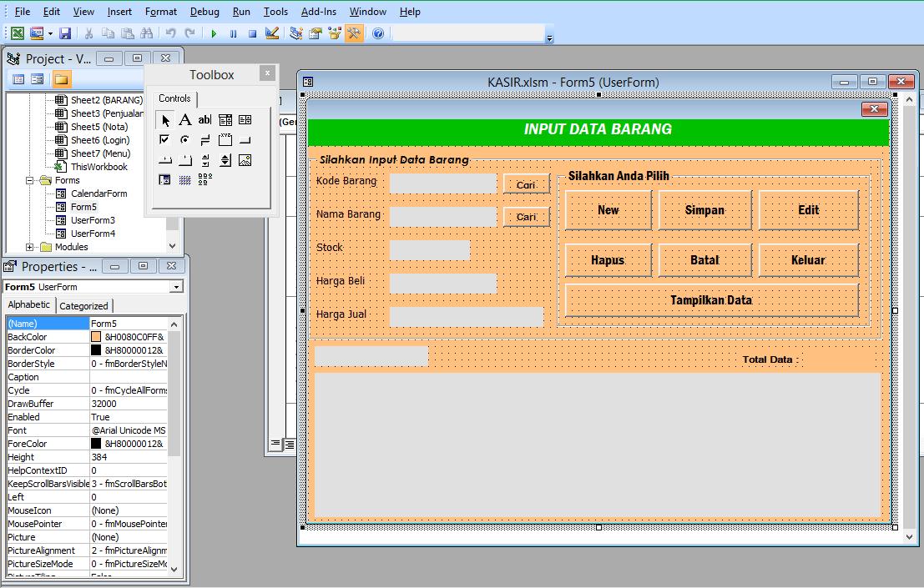
Task: Toggle the Toolbox window button
Action: [x=354, y=33]
